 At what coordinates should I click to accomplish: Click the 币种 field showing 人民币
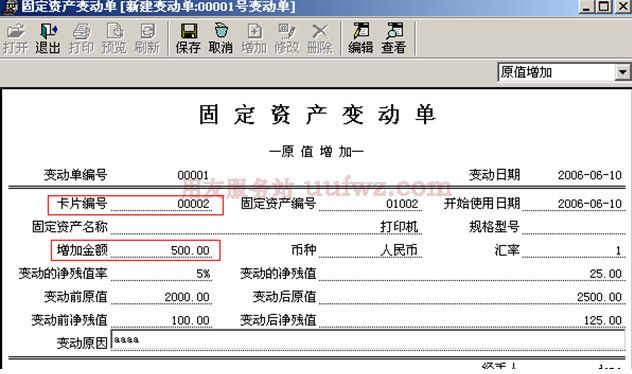point(370,250)
